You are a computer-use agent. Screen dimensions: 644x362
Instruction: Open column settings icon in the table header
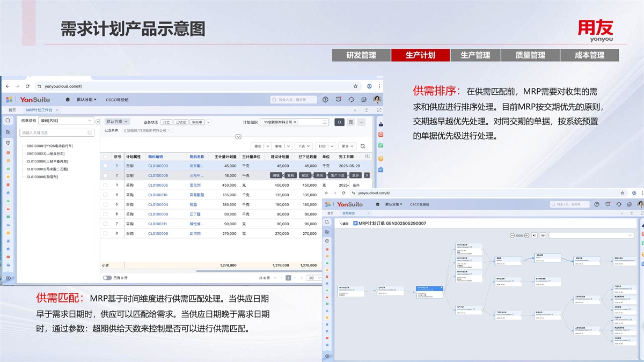tap(368, 157)
